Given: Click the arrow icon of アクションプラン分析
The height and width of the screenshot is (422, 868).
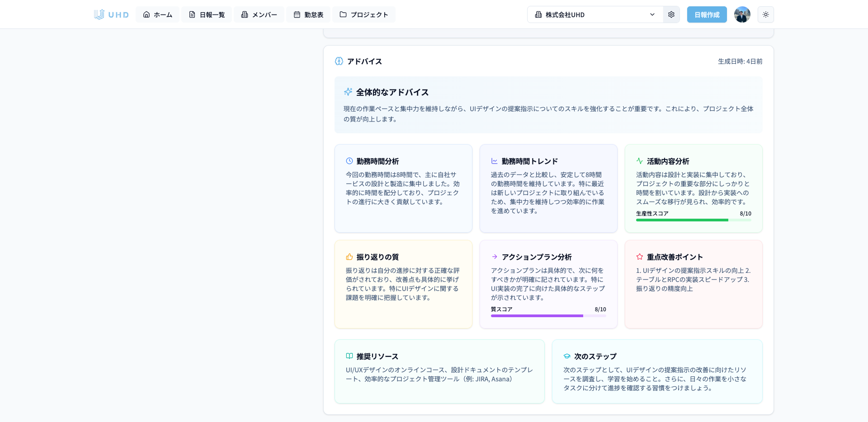Looking at the screenshot, I should click(495, 257).
